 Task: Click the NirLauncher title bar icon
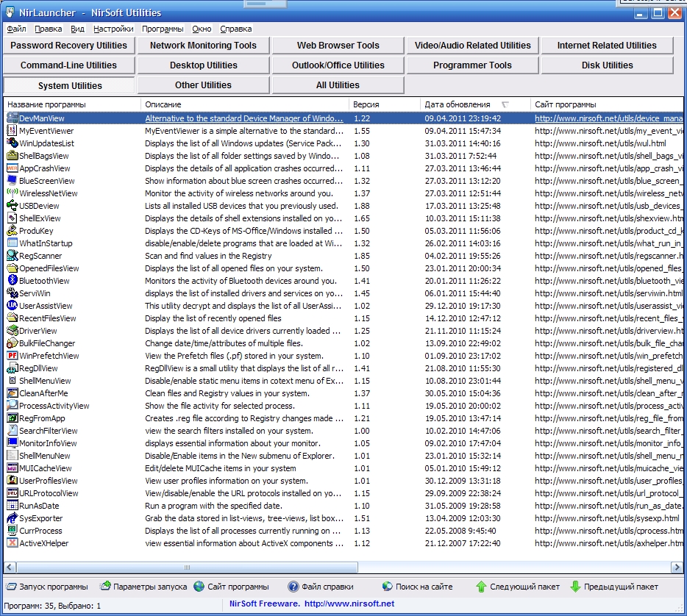[x=10, y=12]
